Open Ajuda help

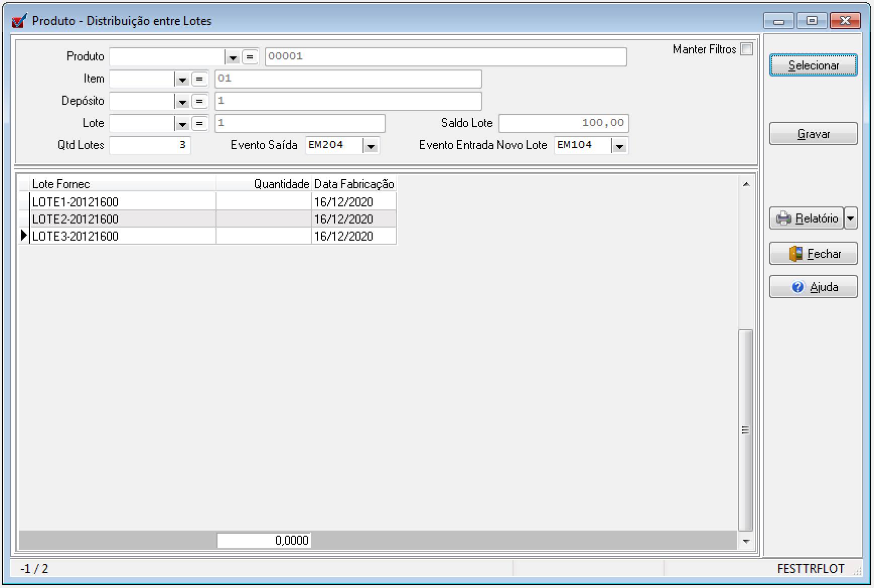pyautogui.click(x=813, y=287)
